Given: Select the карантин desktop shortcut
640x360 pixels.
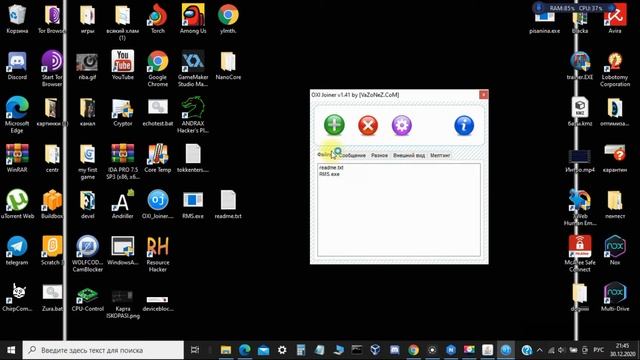Looking at the screenshot, I should (x=615, y=158).
